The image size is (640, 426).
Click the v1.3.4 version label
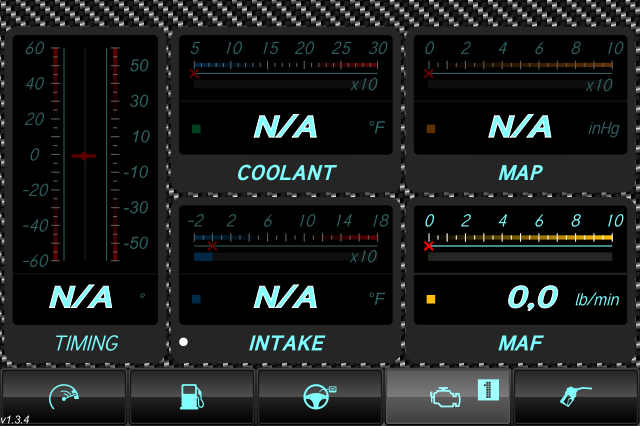tap(15, 419)
